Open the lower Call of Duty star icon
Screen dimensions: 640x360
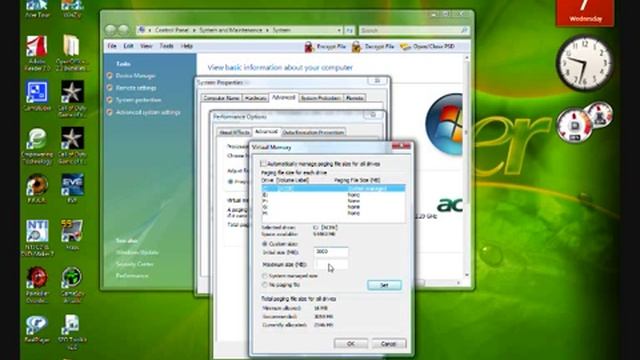tap(72, 138)
